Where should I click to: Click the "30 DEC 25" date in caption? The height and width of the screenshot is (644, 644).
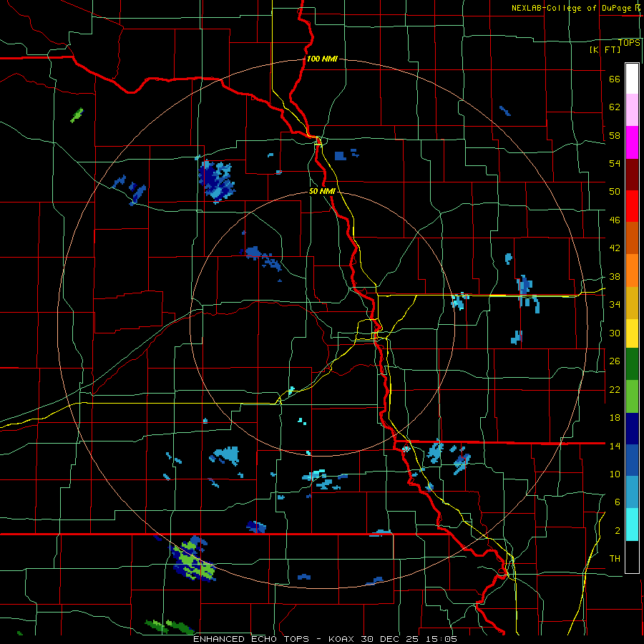pyautogui.click(x=391, y=639)
